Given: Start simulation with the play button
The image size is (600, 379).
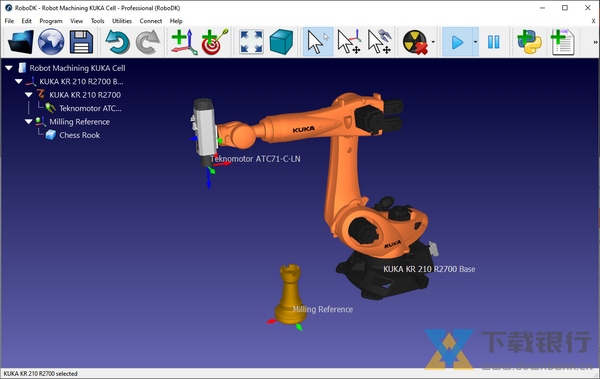Looking at the screenshot, I should [x=457, y=42].
